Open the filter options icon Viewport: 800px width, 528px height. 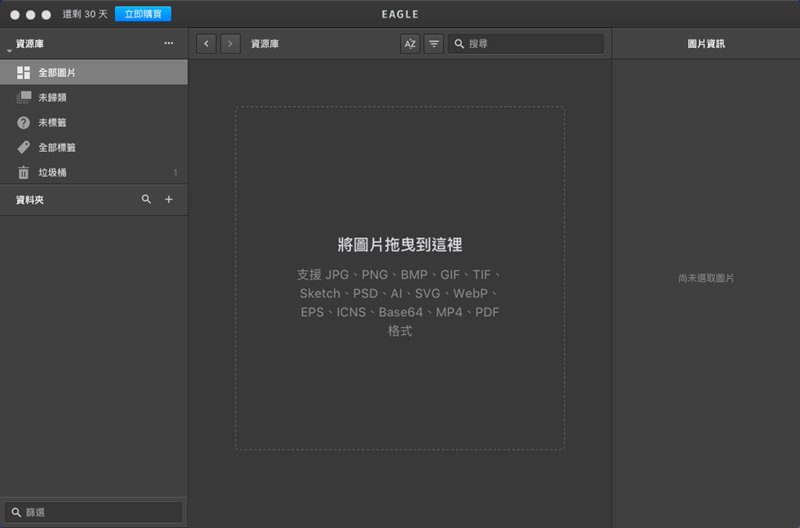pos(434,44)
